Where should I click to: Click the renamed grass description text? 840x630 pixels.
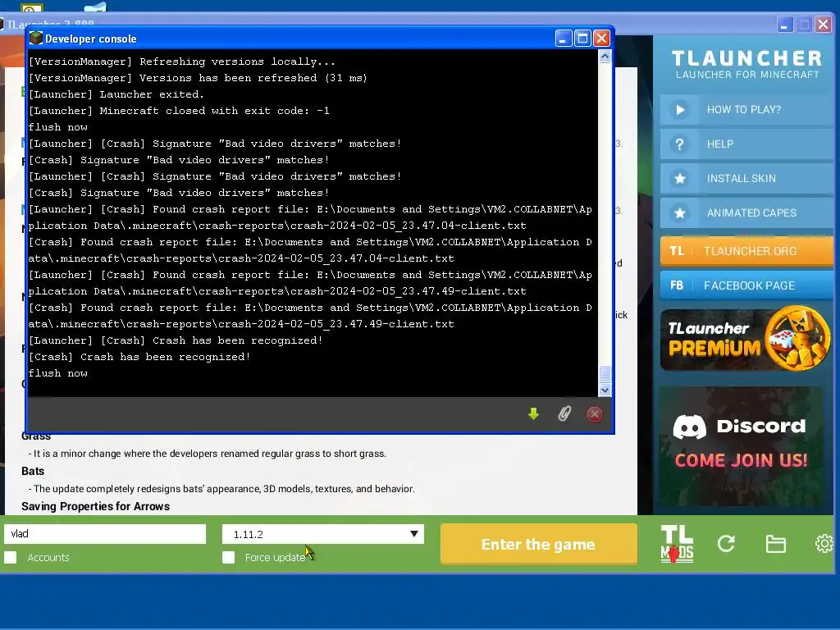coord(208,454)
